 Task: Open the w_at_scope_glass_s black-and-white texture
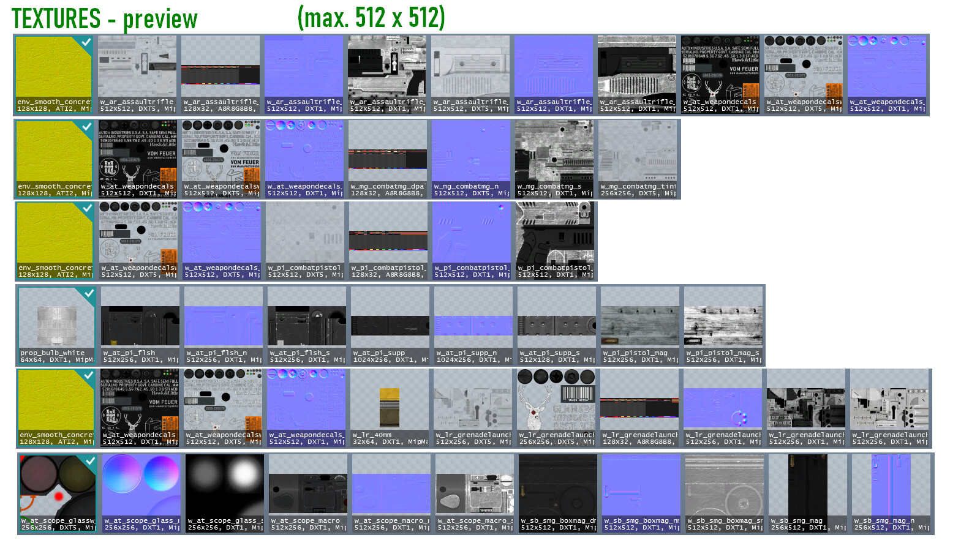pyautogui.click(x=225, y=493)
